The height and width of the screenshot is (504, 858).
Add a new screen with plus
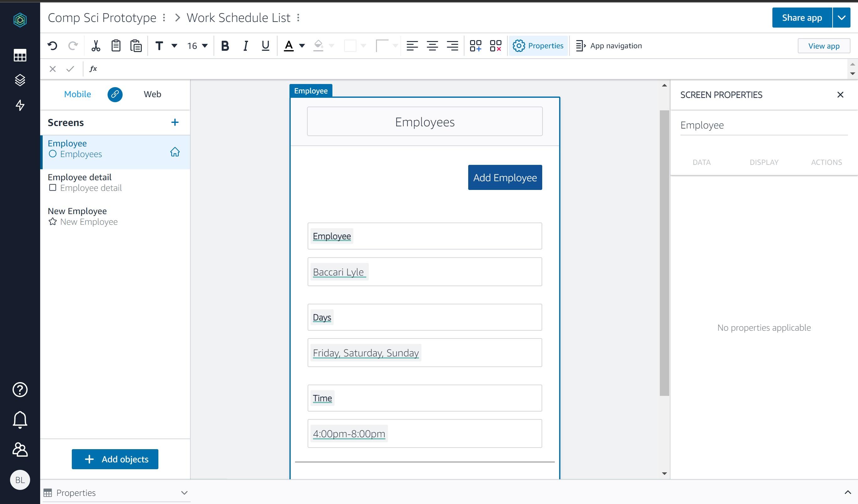175,122
